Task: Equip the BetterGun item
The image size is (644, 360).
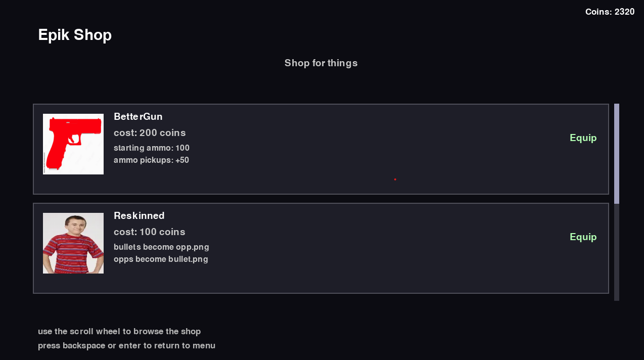Action: coord(583,138)
